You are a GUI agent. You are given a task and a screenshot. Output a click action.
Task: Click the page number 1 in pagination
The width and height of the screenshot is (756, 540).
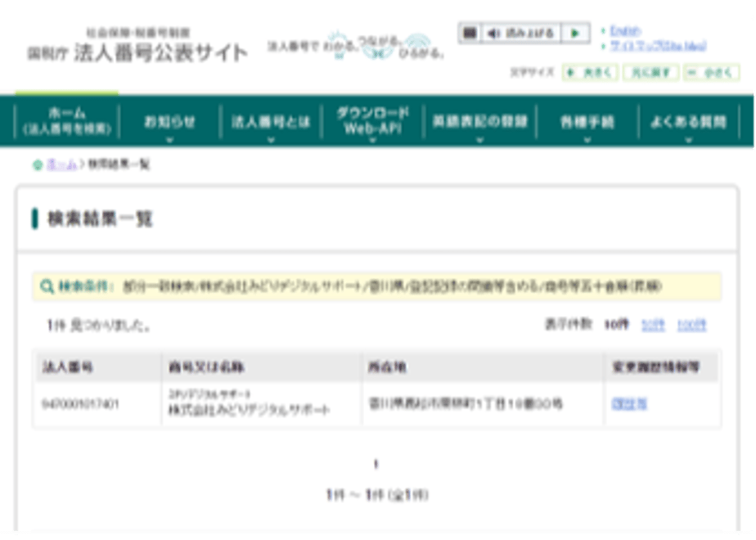pos(376,464)
